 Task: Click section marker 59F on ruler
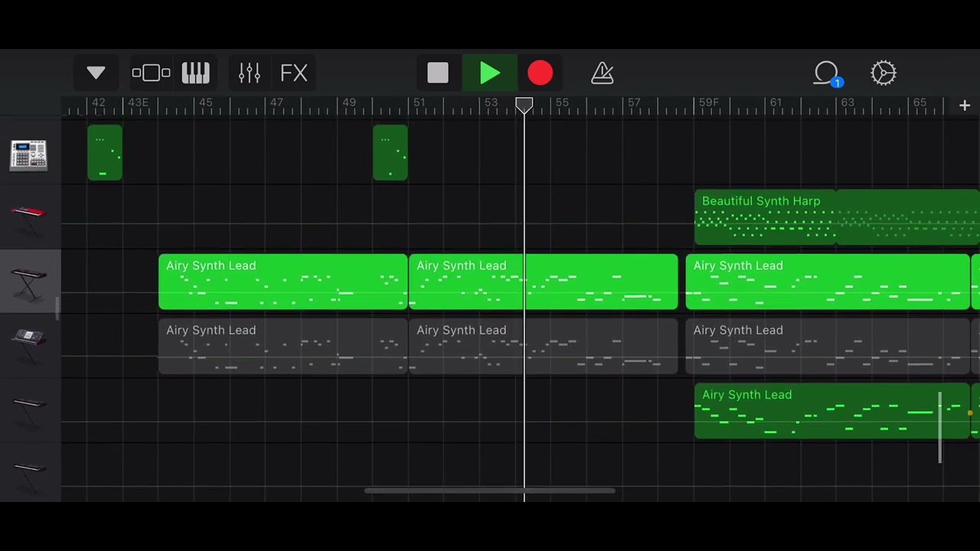coord(709,103)
